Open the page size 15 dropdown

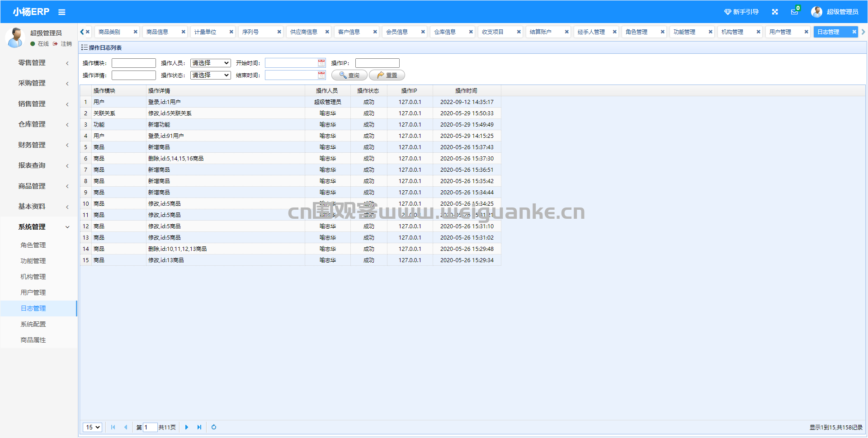coord(92,427)
